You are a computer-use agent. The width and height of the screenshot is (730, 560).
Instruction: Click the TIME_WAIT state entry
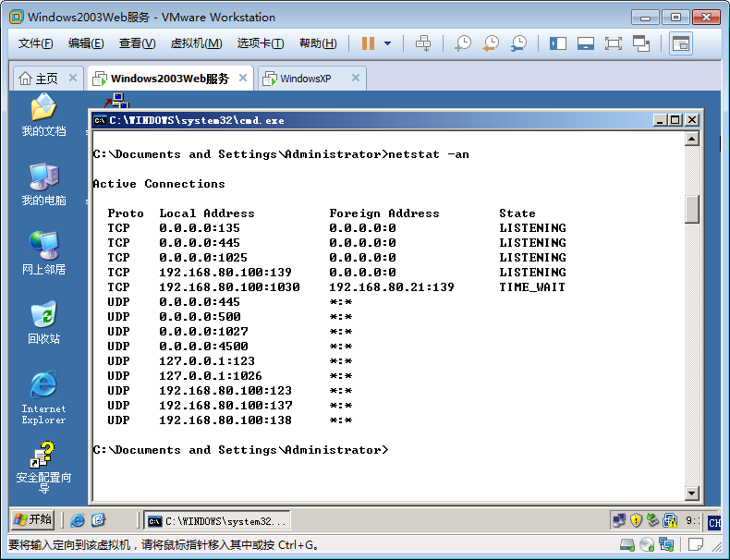[x=532, y=287]
